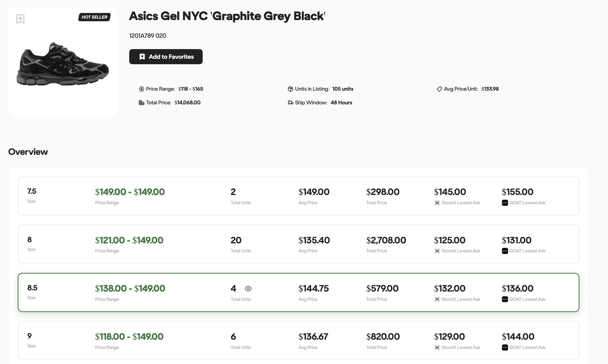This screenshot has height=364, width=608.
Task: Click the eye icon in size 8.5 row
Action: point(248,289)
